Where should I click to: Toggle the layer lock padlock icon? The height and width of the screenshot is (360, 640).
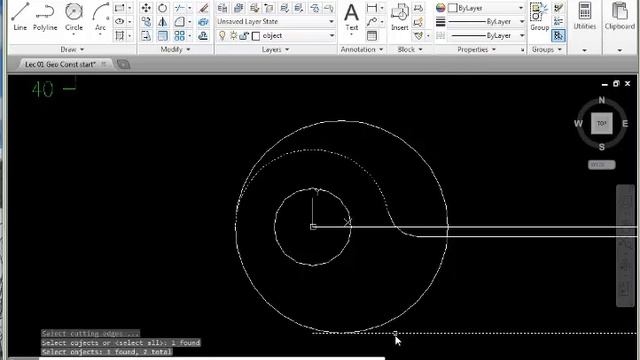[x=244, y=36]
